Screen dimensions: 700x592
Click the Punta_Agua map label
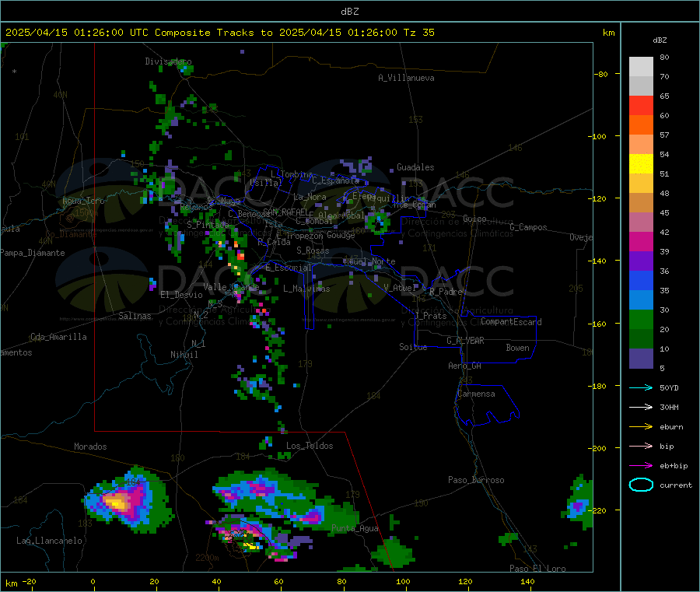355,528
